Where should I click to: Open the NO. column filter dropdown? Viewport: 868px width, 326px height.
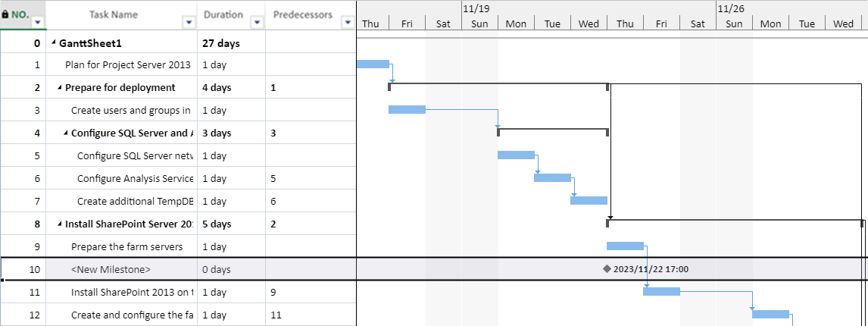pos(38,22)
